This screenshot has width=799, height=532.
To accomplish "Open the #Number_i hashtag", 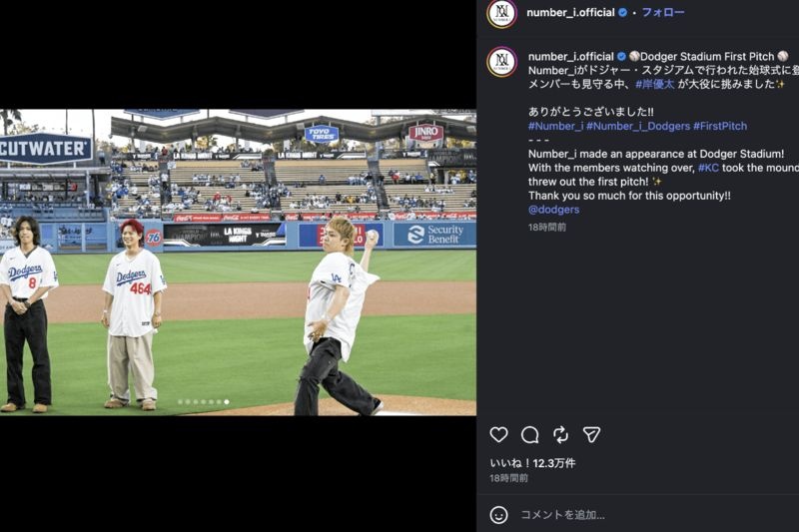I will (x=555, y=126).
